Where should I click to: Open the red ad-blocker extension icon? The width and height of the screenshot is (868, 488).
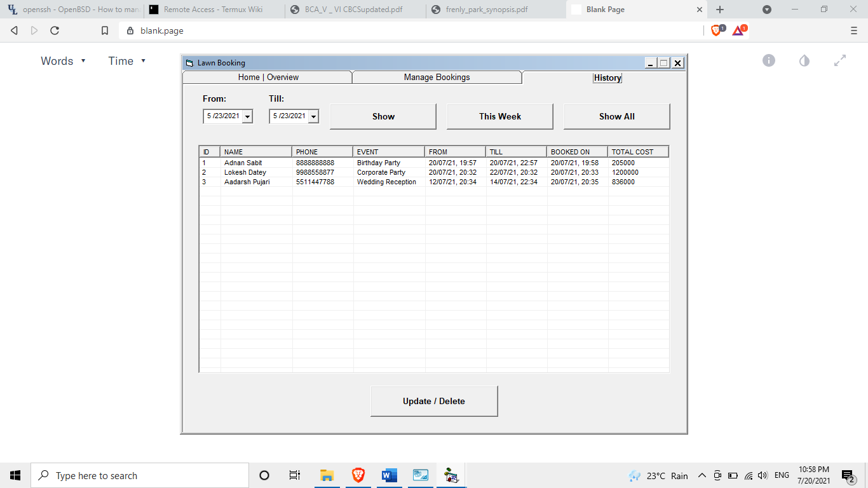click(738, 30)
